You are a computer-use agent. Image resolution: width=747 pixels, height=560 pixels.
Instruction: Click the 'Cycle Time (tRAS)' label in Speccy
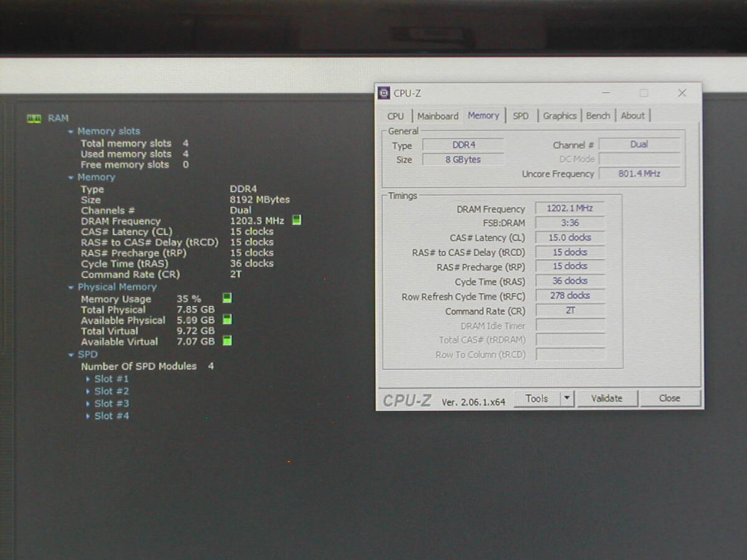coord(125,264)
